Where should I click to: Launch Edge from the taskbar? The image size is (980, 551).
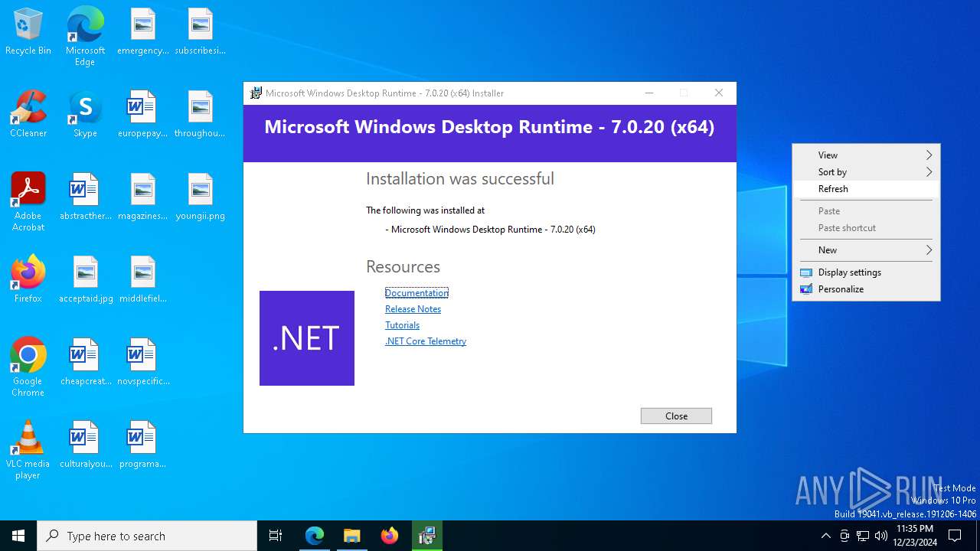click(x=315, y=536)
